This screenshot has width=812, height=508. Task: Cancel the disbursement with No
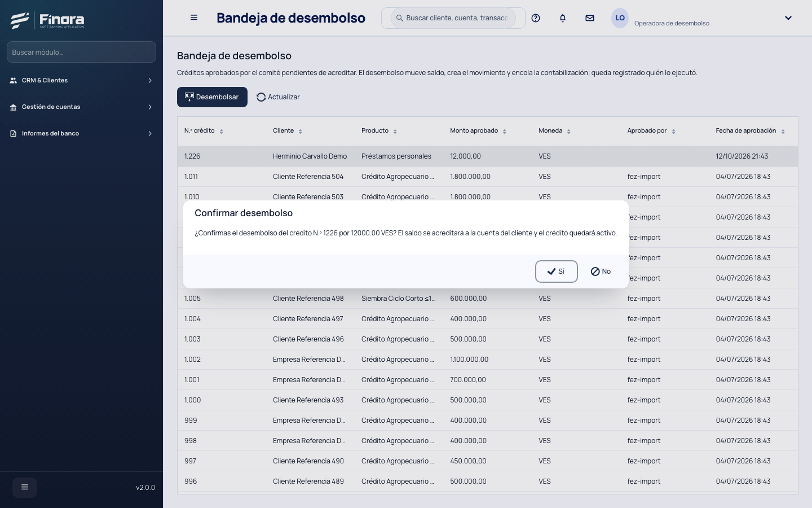coord(601,271)
